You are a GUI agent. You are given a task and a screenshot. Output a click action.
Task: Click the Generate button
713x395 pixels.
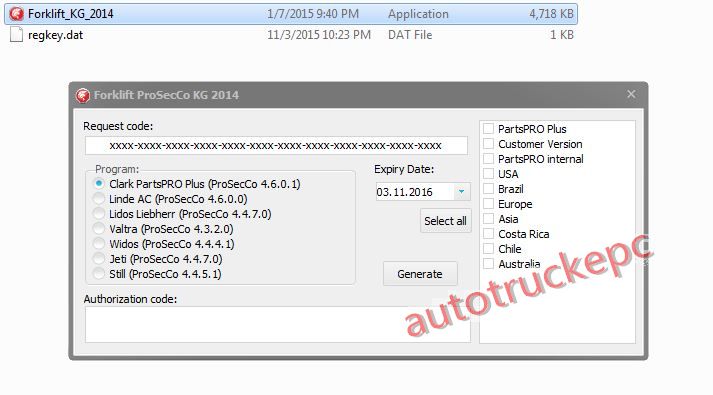[420, 274]
